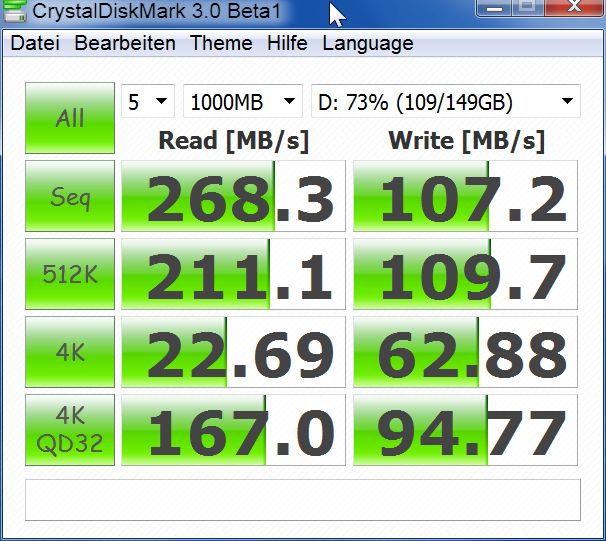This screenshot has width=606, height=541.
Task: Start the 4K QD32 benchmark test
Action: (70, 430)
